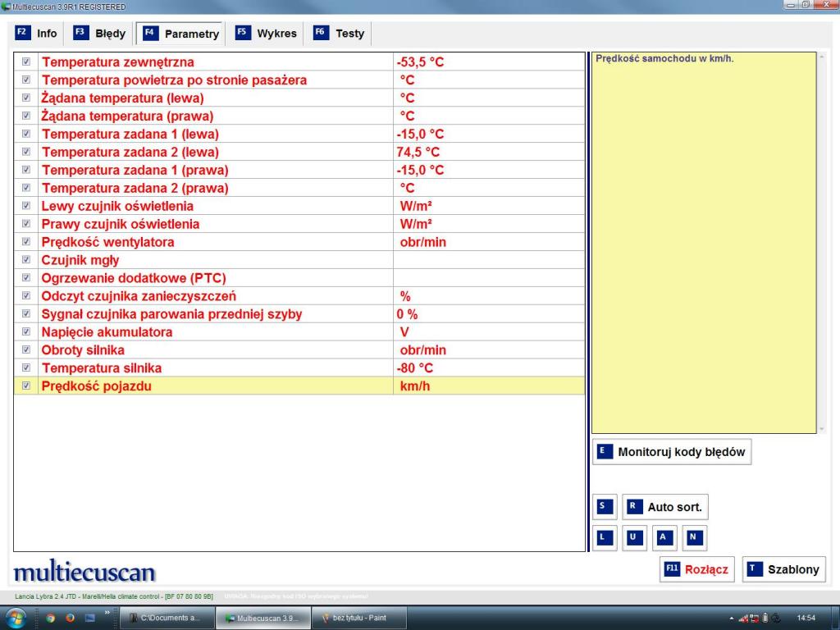Screen dimensions: 840x630
Task: Open the Błędy tab
Action: coord(99,33)
